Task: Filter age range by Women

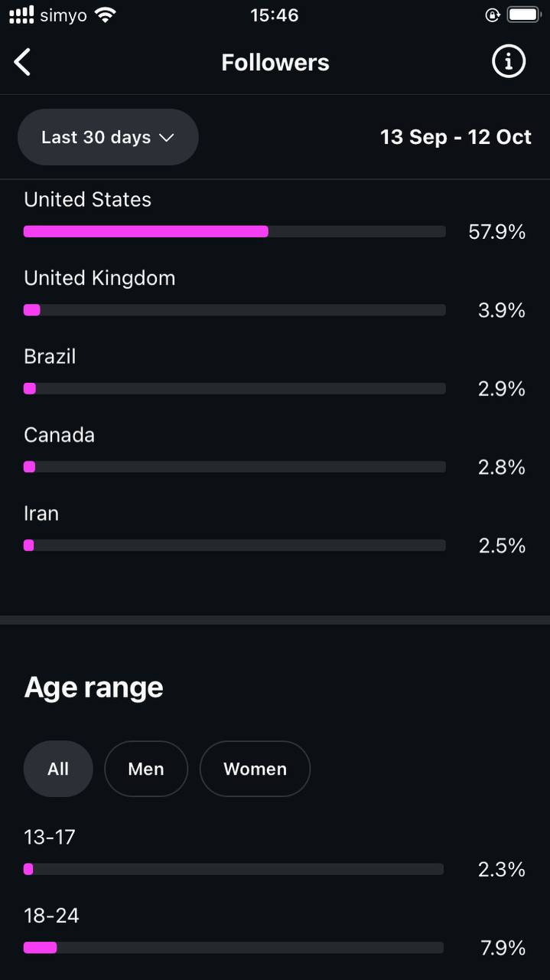Action: pos(255,769)
